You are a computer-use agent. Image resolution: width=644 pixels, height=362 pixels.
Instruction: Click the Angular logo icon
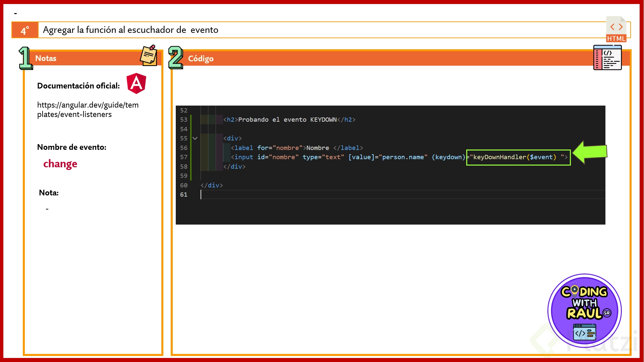[136, 83]
